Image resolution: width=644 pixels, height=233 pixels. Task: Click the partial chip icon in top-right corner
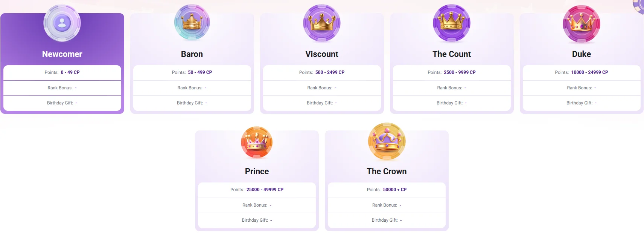639,7
